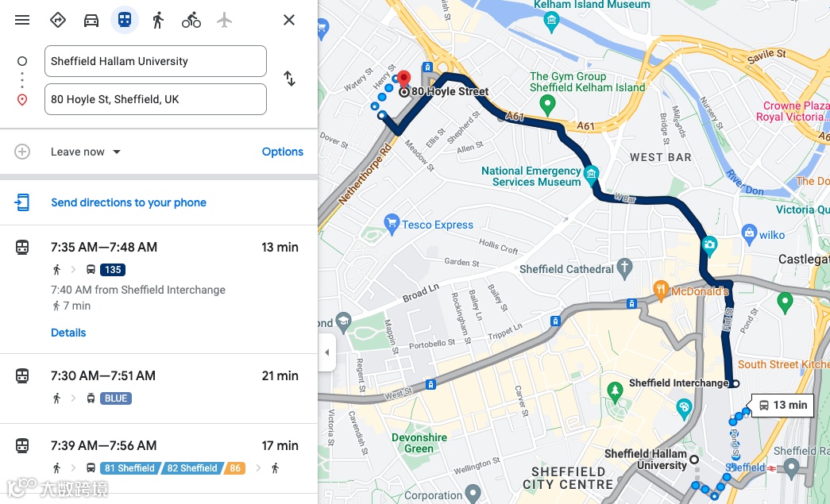
Task: Open Details for the 135 bus route
Action: click(x=68, y=333)
